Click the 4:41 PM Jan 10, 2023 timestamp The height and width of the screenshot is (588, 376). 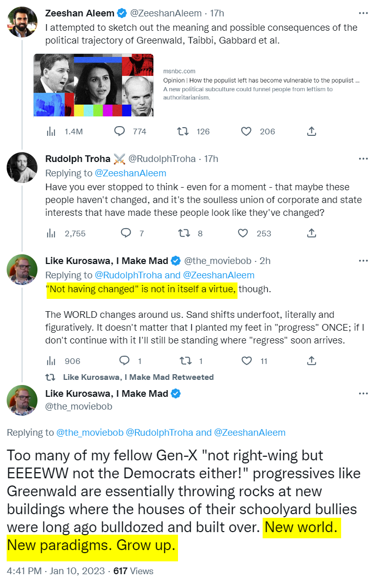pyautogui.click(x=55, y=571)
